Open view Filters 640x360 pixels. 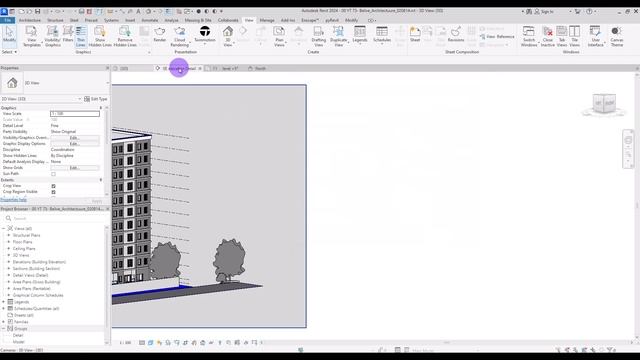point(68,34)
